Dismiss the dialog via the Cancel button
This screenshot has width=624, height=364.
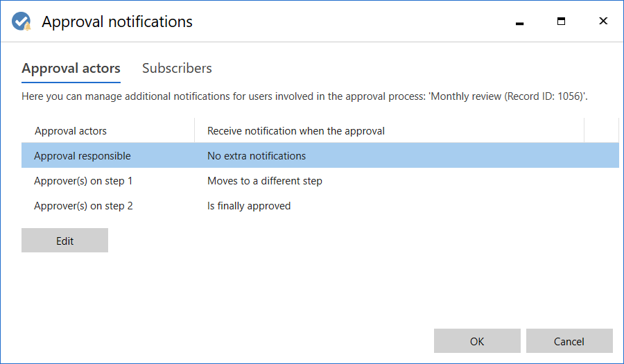(569, 341)
